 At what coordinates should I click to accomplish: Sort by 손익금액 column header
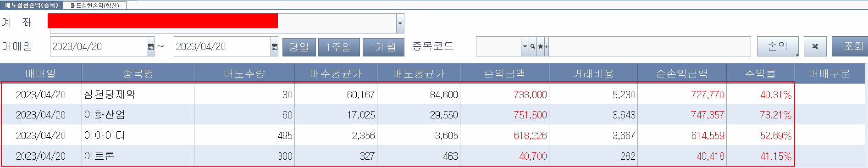point(504,73)
